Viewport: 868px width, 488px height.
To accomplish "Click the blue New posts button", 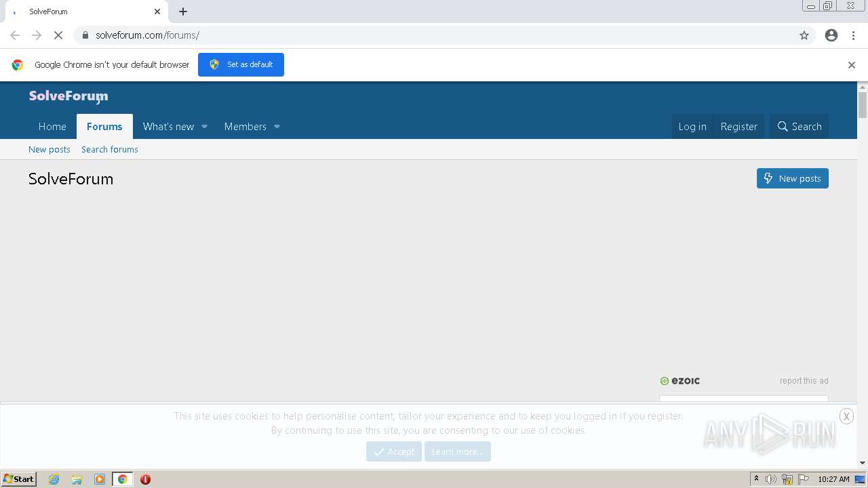I will 793,178.
